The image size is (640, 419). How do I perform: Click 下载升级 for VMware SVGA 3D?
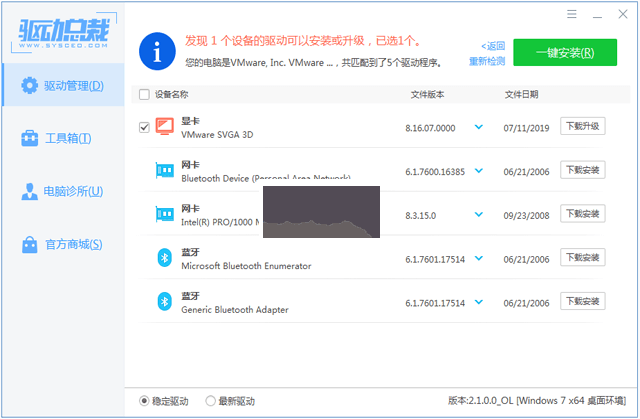[x=582, y=126]
